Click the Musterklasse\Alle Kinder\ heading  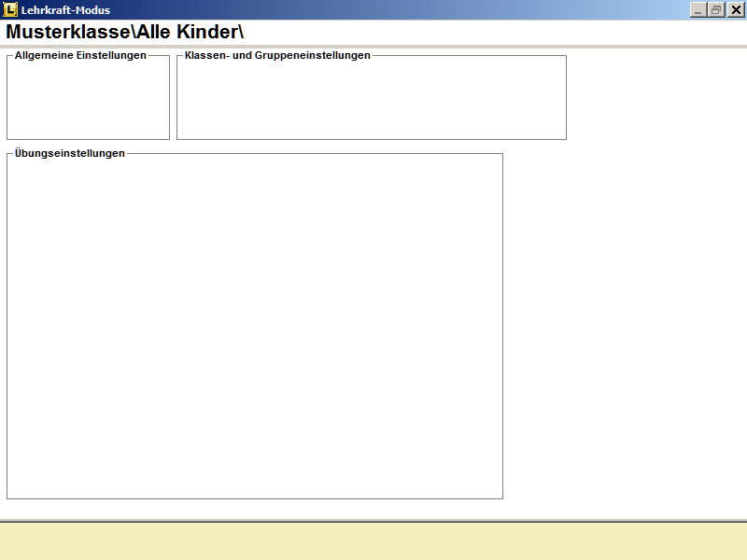point(124,31)
